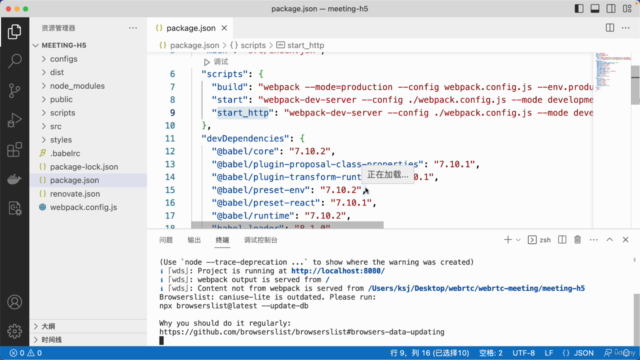The image size is (640, 360).
Task: Open errors and warnings status item
Action: click(x=26, y=353)
